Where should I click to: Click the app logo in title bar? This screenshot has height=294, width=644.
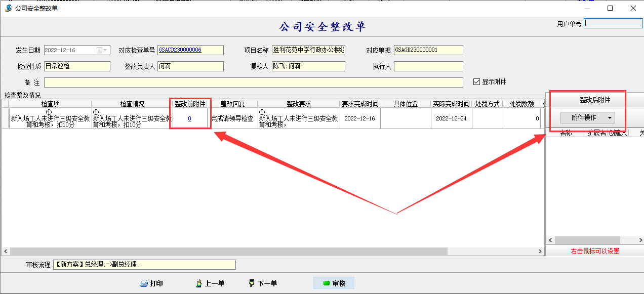pyautogui.click(x=8, y=8)
